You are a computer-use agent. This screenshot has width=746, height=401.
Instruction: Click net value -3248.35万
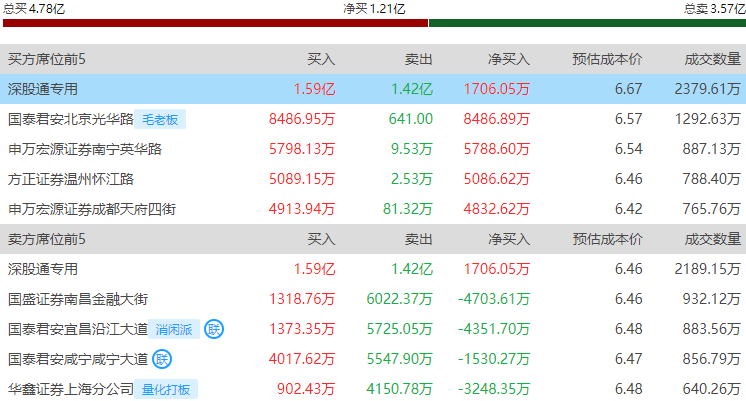(x=494, y=389)
